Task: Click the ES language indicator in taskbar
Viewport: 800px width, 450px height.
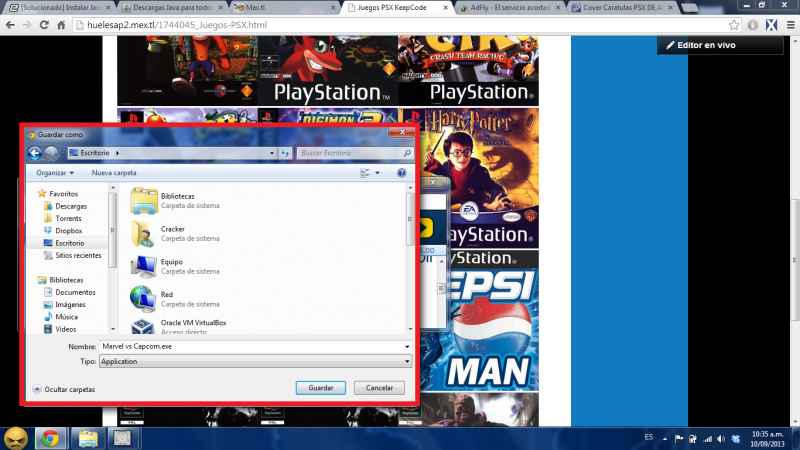Action: (648, 437)
